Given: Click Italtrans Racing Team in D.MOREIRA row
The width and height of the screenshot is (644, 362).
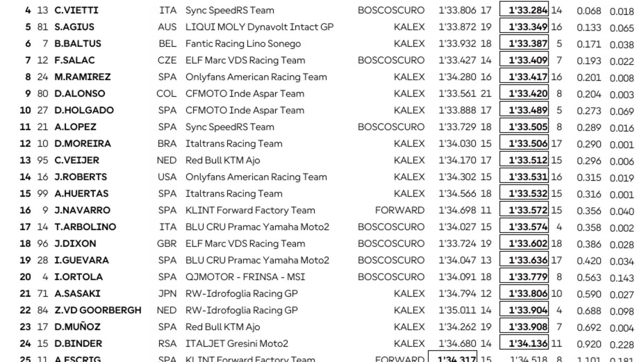Looking at the screenshot, I should pyautogui.click(x=234, y=144).
